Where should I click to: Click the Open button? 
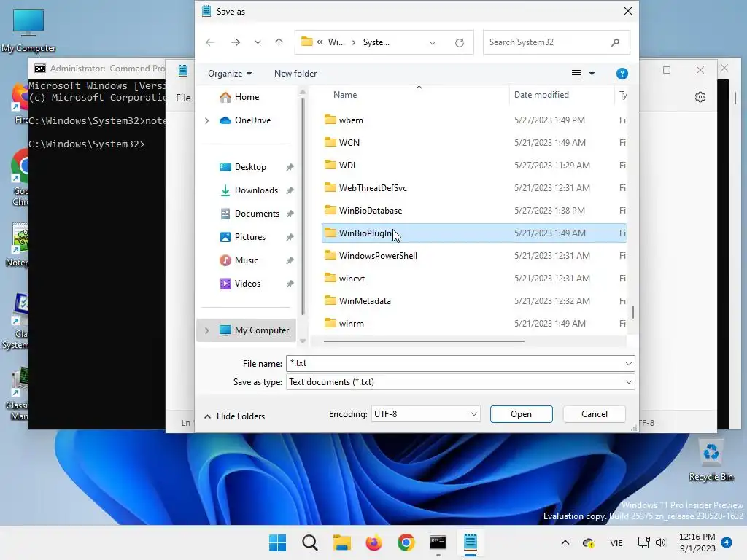coord(521,414)
